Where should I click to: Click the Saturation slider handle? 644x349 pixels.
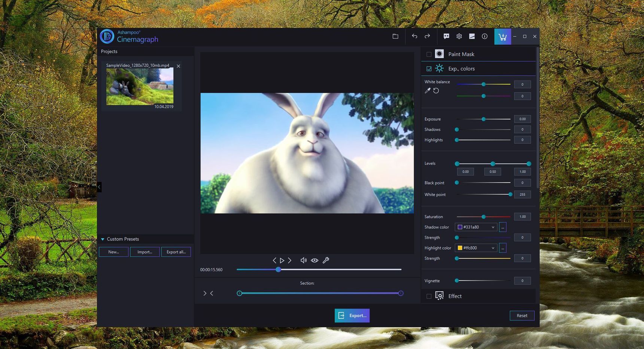[x=484, y=217]
